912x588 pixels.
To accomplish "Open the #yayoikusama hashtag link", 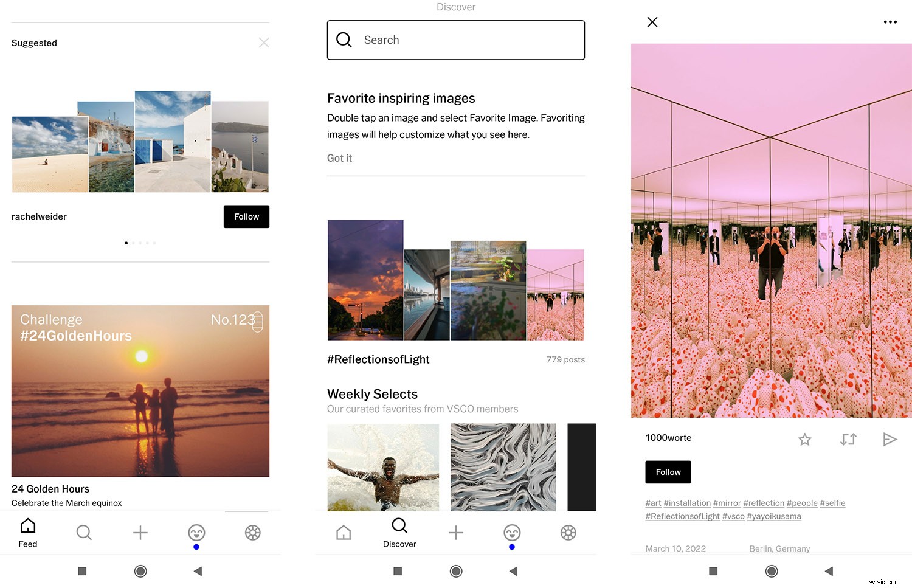I will click(773, 516).
